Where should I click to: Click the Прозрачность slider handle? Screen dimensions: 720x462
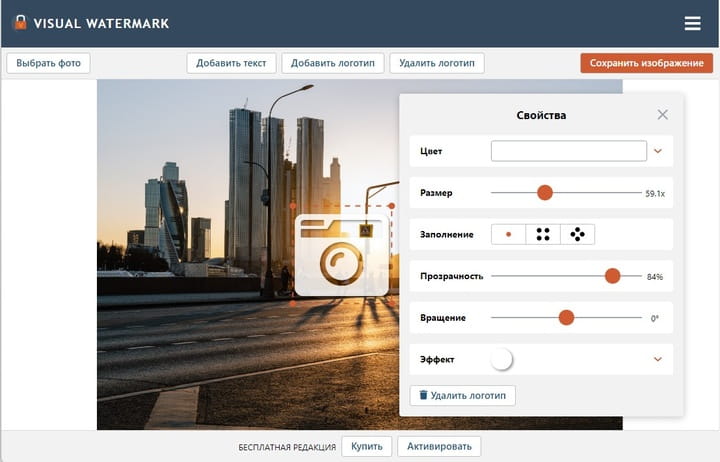tap(613, 276)
